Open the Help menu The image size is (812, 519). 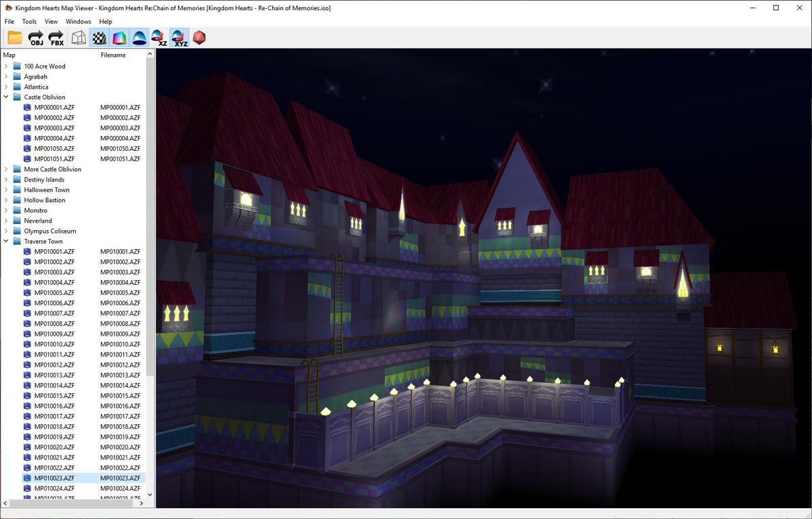coord(106,22)
